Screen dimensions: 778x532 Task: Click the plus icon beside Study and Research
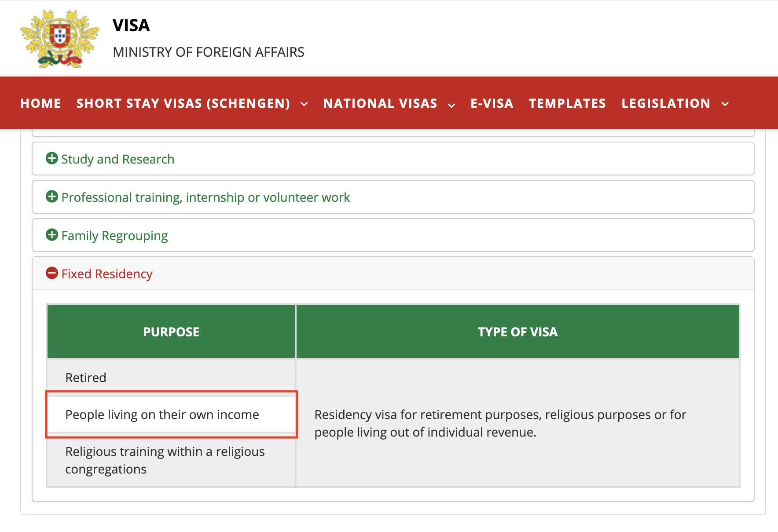52,158
